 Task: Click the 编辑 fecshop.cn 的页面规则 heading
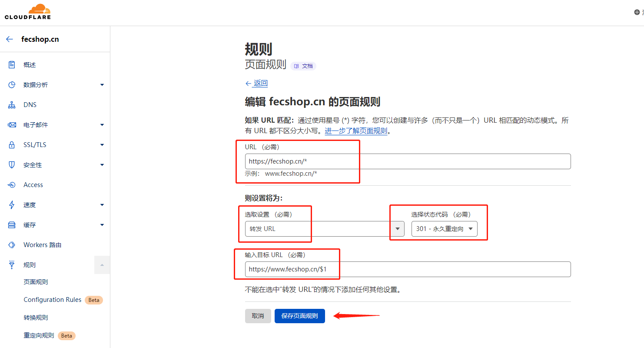[312, 102]
